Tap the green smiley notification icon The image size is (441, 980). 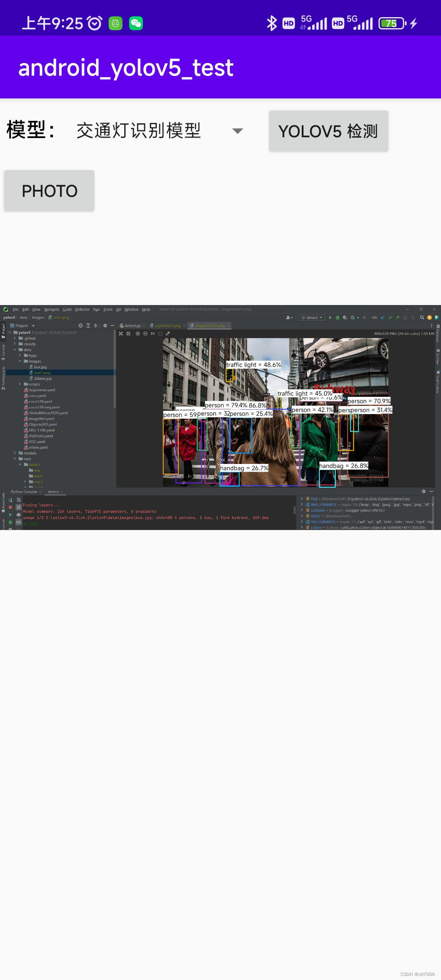click(116, 23)
